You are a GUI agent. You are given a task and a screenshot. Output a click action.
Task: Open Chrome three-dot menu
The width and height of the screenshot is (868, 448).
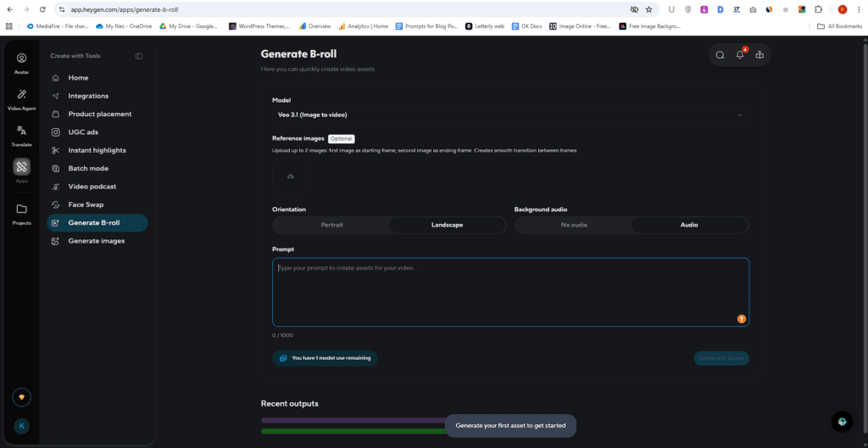tap(859, 9)
